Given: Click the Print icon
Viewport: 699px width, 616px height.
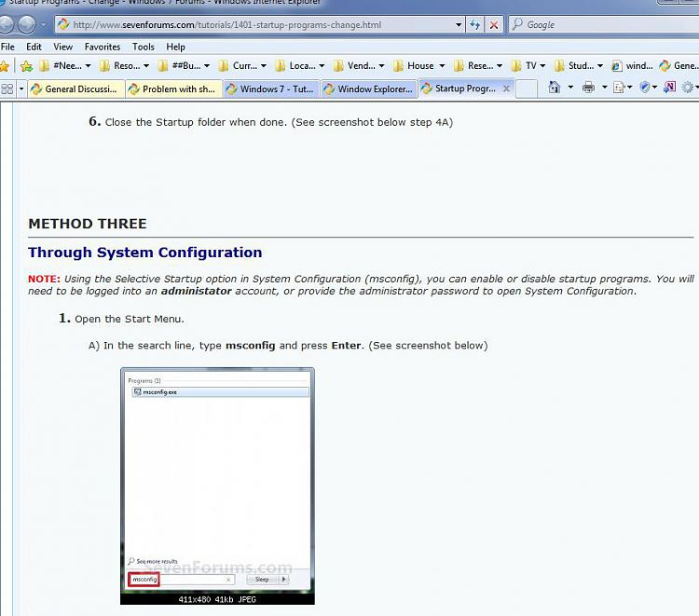Looking at the screenshot, I should (588, 88).
